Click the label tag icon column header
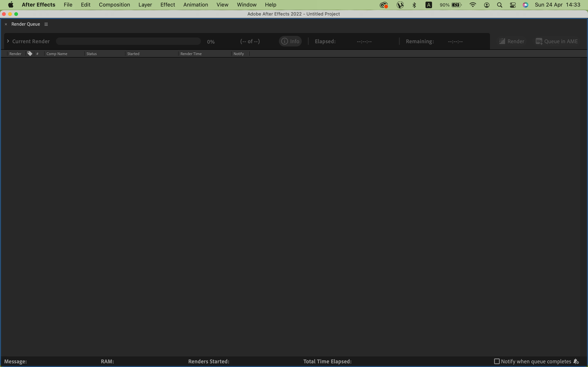 click(30, 54)
